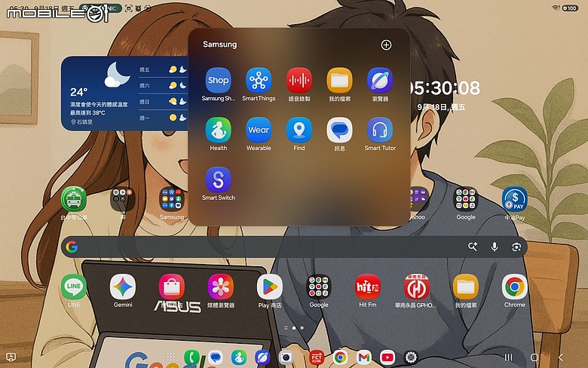Open Settings gear in taskbar
The width and height of the screenshot is (588, 368).
pyautogui.click(x=411, y=357)
